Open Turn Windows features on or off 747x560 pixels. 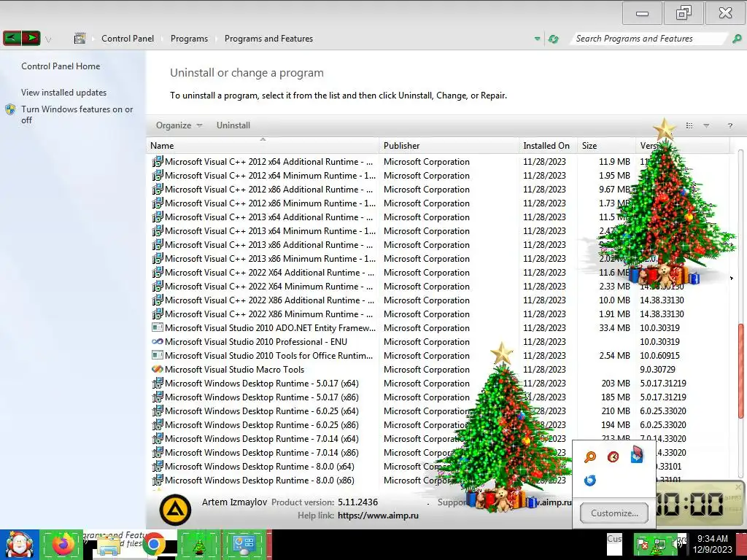(77, 114)
